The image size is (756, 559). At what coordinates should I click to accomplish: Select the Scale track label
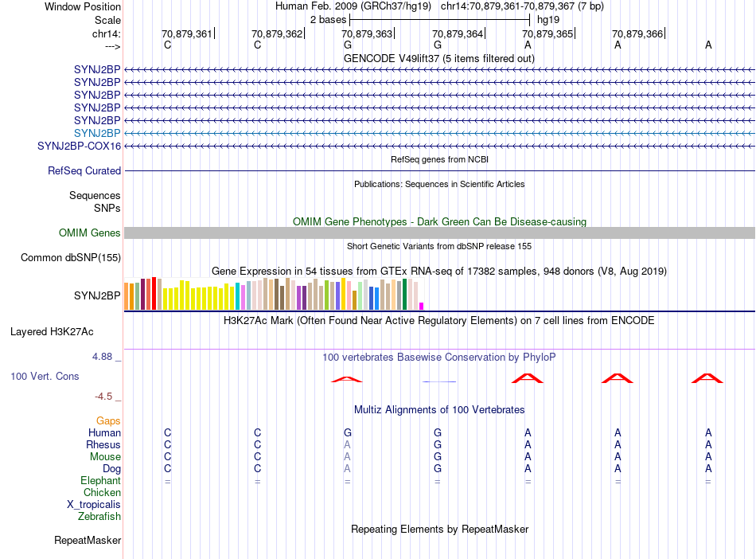(x=107, y=20)
